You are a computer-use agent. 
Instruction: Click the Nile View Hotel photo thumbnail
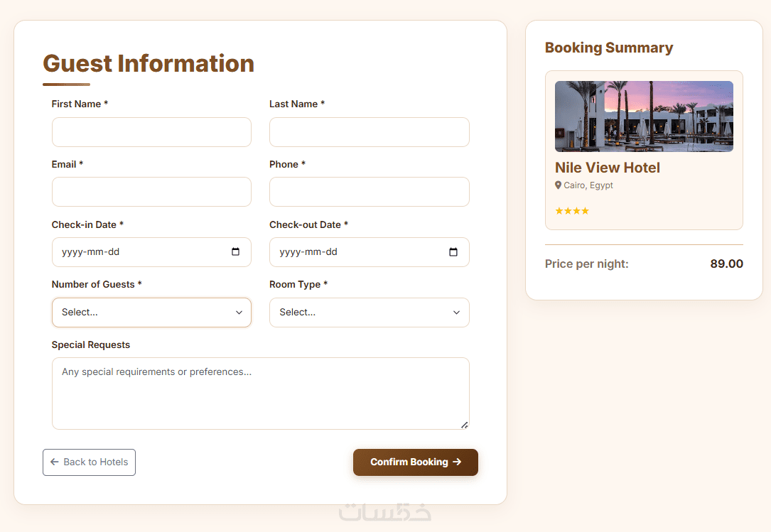point(644,116)
